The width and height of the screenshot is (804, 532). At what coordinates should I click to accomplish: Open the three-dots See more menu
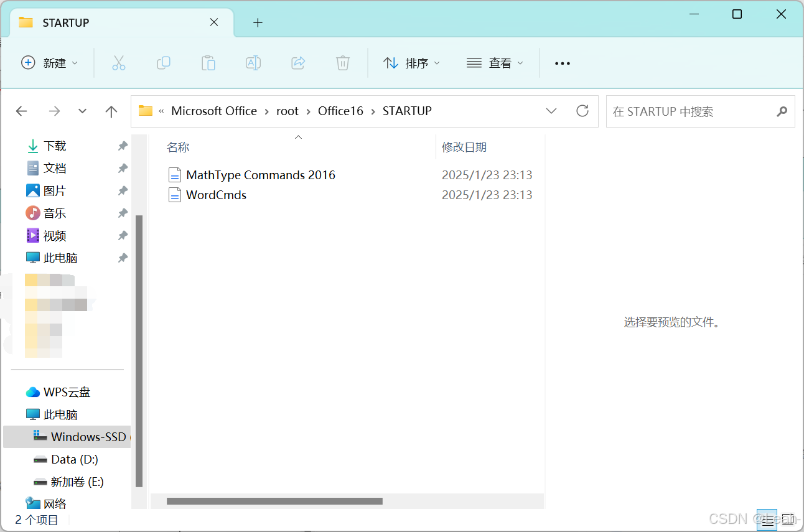pyautogui.click(x=563, y=63)
